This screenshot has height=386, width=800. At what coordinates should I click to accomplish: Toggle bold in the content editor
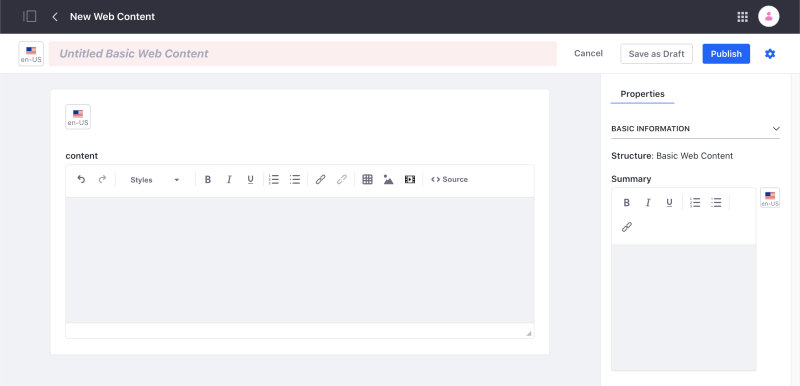tap(208, 179)
